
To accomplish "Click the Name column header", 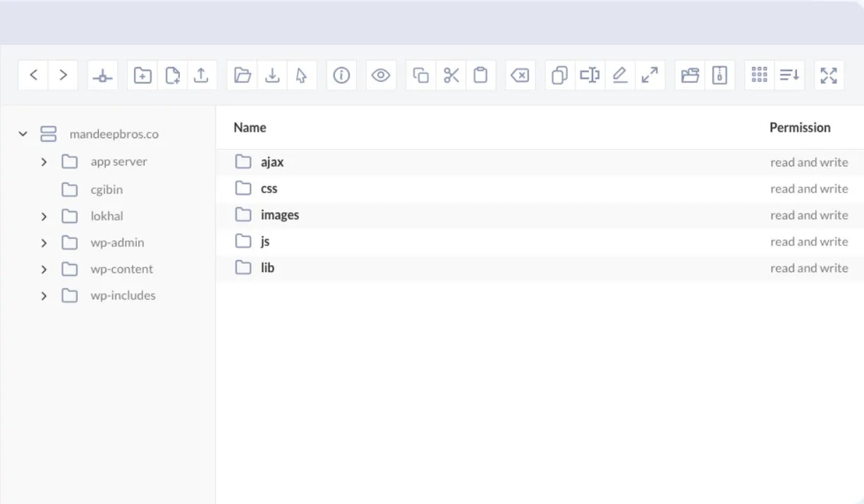I will click(x=250, y=128).
